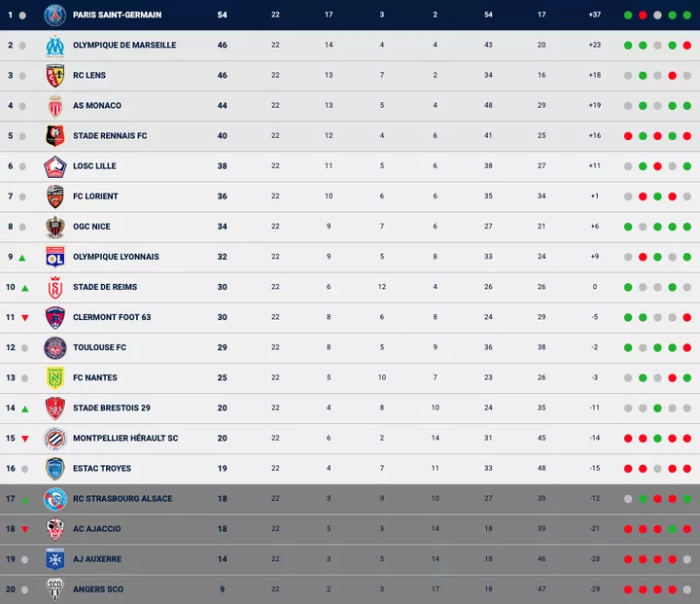Image resolution: width=700 pixels, height=604 pixels.
Task: Click the FC Nantes yellow badge
Action: (x=54, y=377)
